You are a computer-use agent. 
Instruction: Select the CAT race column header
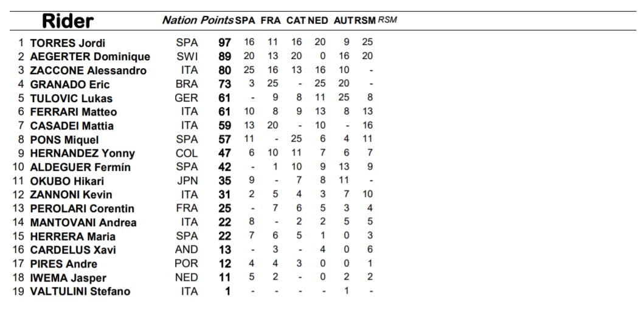click(x=296, y=20)
